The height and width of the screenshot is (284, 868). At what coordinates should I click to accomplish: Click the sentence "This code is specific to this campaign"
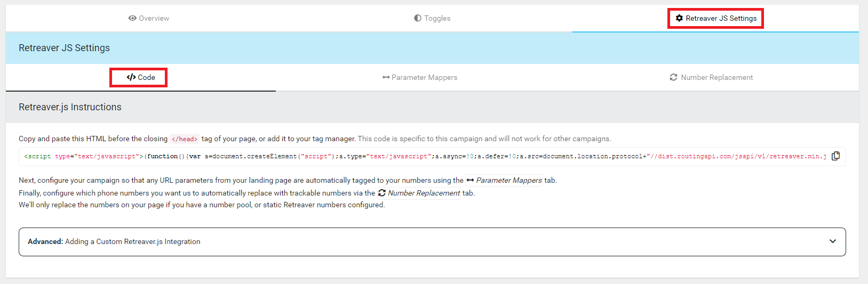coord(484,139)
